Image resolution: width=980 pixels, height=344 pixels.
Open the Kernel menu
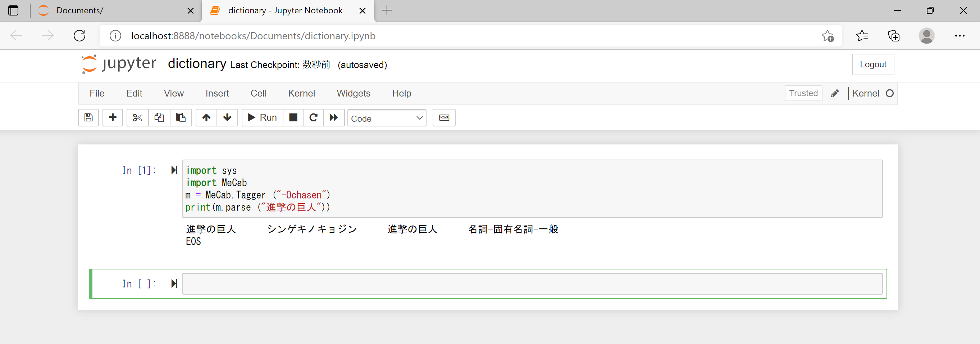click(x=301, y=93)
